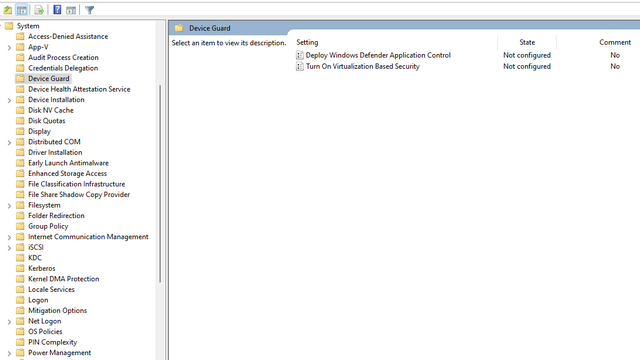Click the Filter funnel toolbar icon
The width and height of the screenshot is (640, 360).
[x=89, y=10]
